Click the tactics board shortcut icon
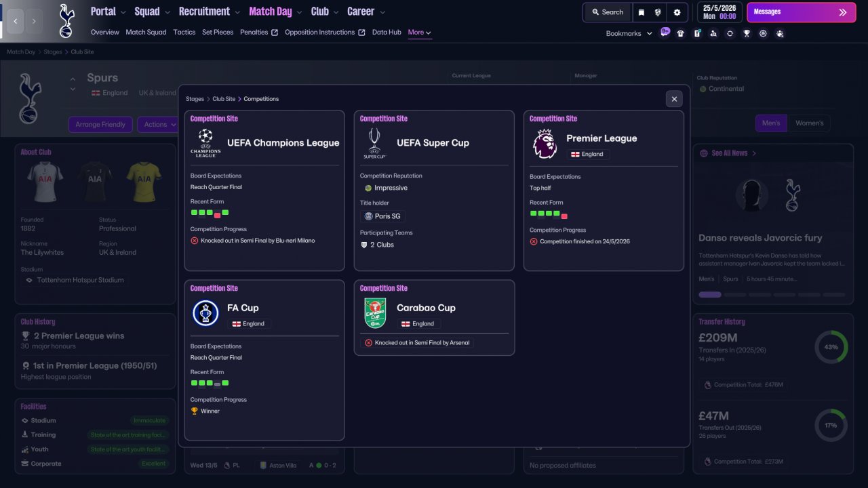868x488 pixels. pos(697,33)
